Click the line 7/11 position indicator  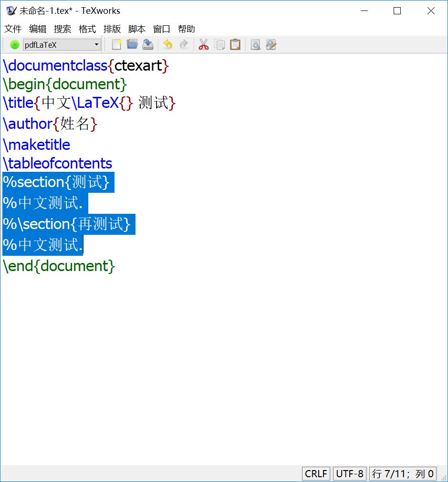click(x=403, y=474)
